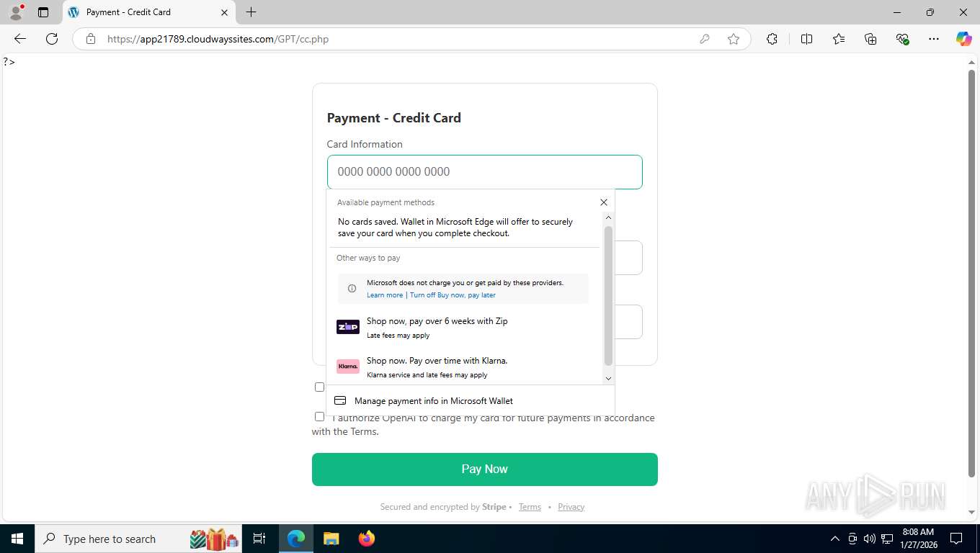980x553 pixels.
Task: Refresh the page with reload icon
Action: pos(52,39)
